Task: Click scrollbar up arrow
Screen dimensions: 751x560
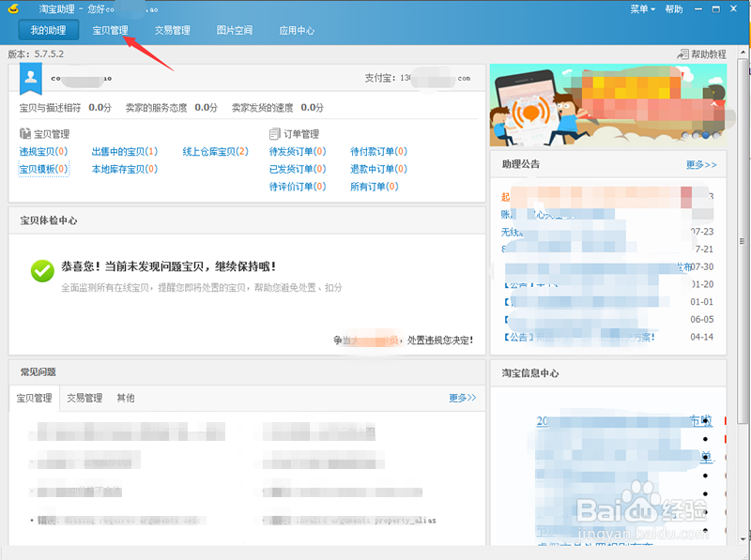Action: tap(743, 52)
